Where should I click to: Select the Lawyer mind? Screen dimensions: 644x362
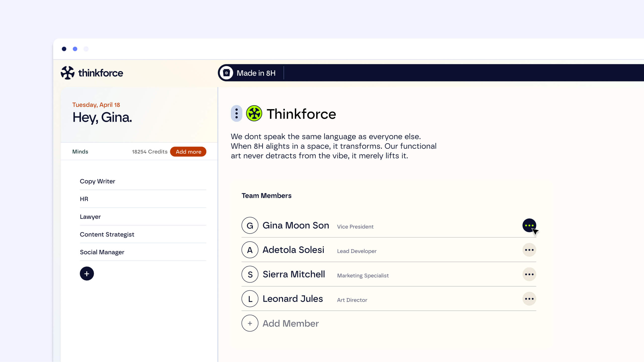(x=90, y=217)
